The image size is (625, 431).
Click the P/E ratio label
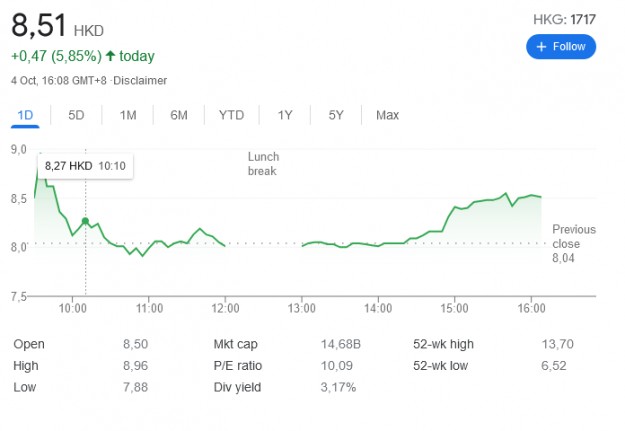point(239,366)
